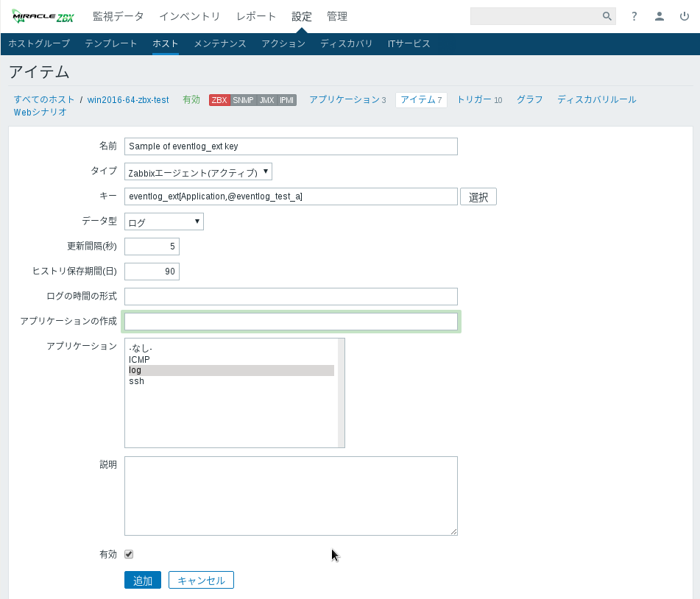Click the 追加 button

point(142,580)
